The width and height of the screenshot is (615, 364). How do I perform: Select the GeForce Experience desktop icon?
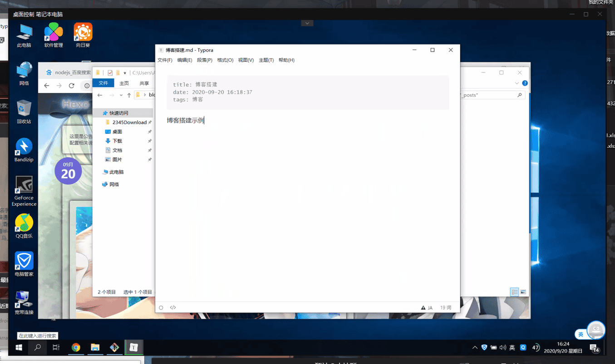[24, 190]
